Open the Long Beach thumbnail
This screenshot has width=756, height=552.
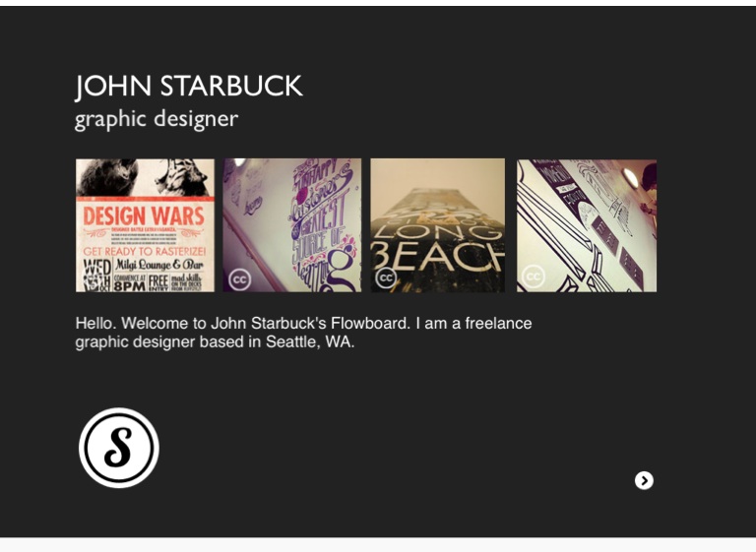tap(438, 225)
